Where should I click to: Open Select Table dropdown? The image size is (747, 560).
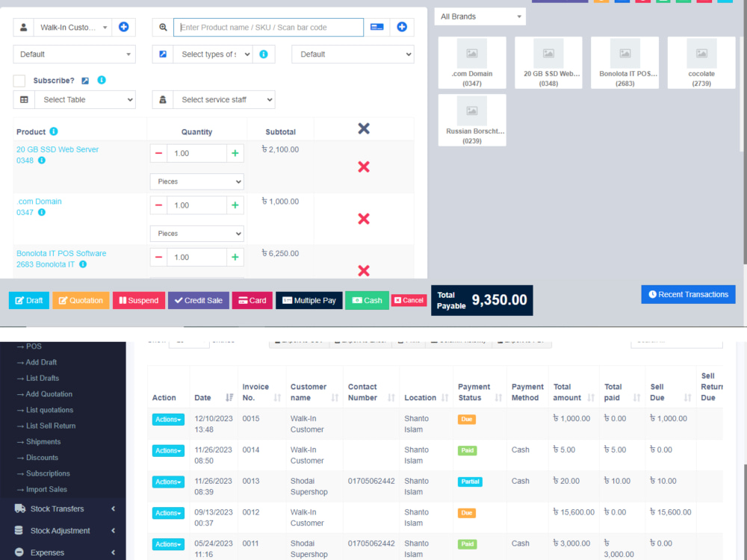click(85, 99)
